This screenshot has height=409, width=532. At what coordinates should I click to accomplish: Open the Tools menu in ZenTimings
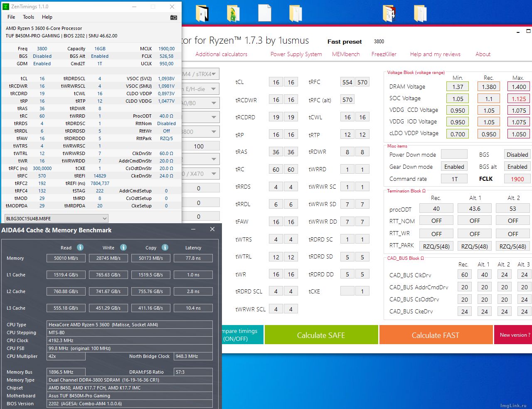click(x=28, y=17)
